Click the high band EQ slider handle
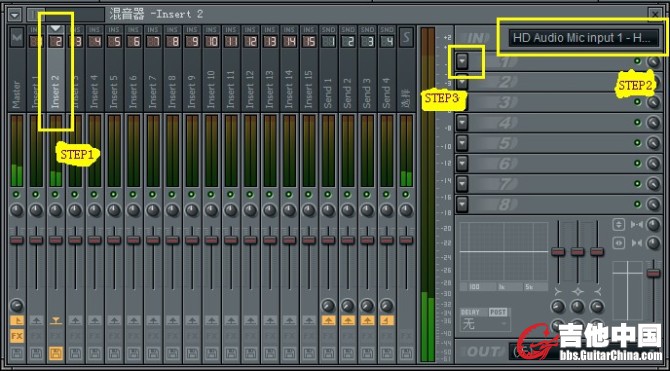The width and height of the screenshot is (670, 371). 597,251
